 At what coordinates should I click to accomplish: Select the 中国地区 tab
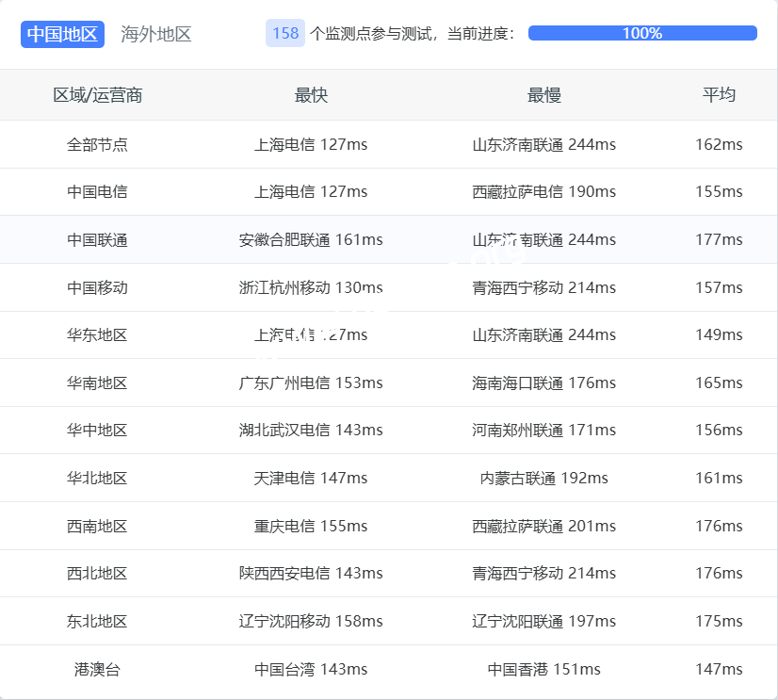coord(62,34)
